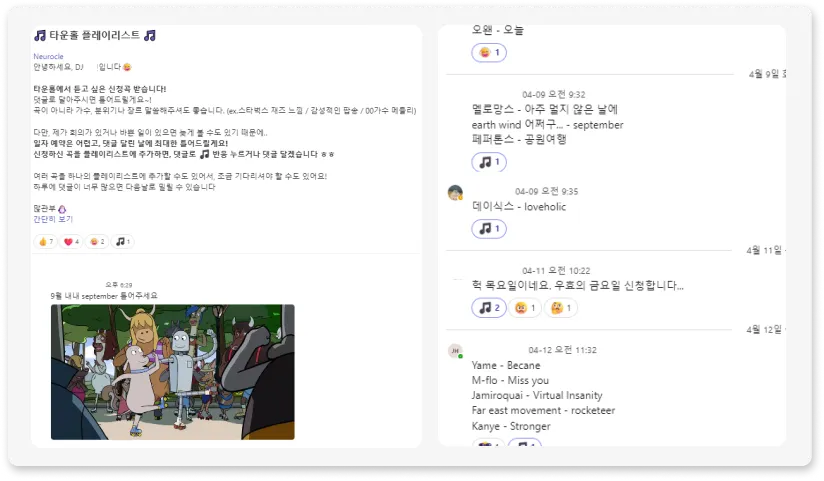Select the Far east movement - rocketeer line
Screen dimensions: 824x481
[x=543, y=411]
